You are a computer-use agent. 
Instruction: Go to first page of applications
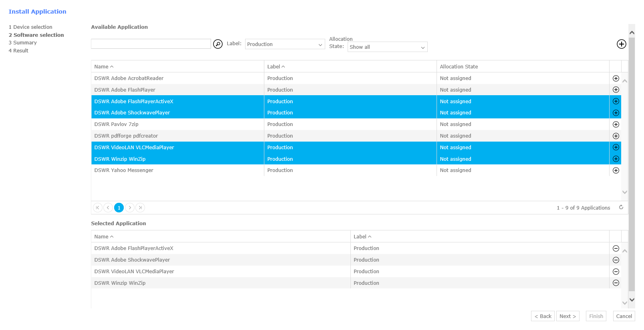(x=97, y=208)
